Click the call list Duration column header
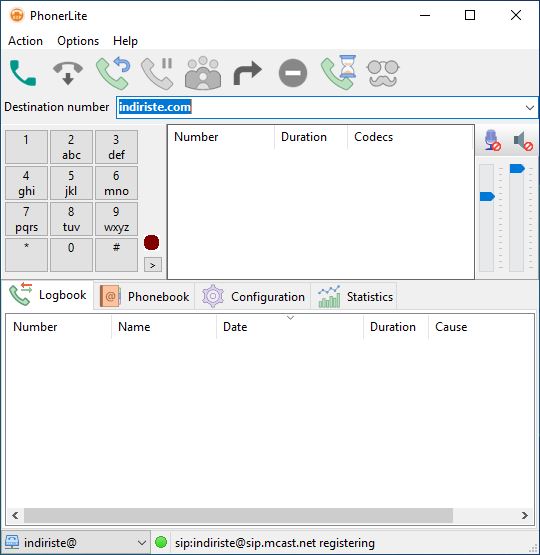 click(x=311, y=137)
